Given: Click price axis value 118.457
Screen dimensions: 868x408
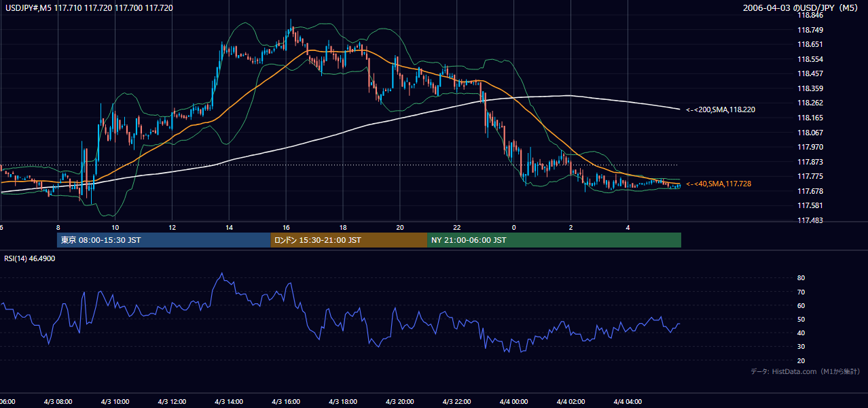Looking at the screenshot, I should (x=811, y=73).
